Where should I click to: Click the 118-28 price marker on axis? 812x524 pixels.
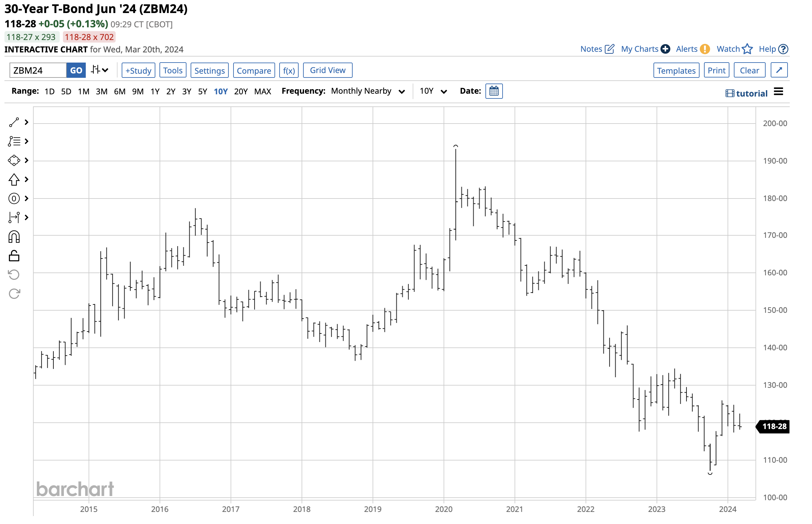pyautogui.click(x=774, y=426)
